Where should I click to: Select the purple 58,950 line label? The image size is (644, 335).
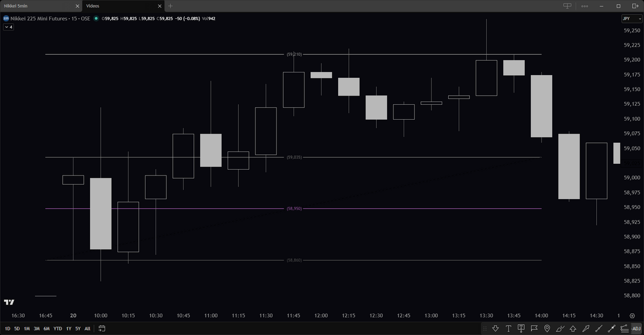coord(294,208)
